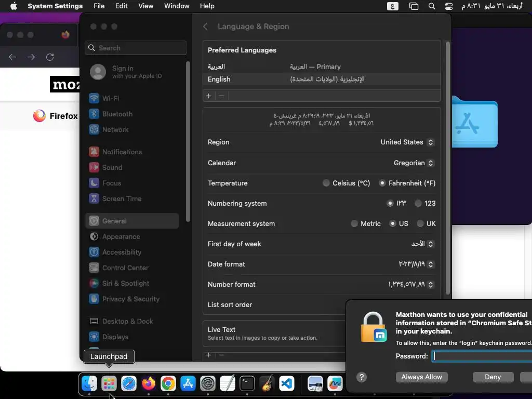The width and height of the screenshot is (532, 399).
Task: Add a preferred language with plus
Action: (209, 96)
